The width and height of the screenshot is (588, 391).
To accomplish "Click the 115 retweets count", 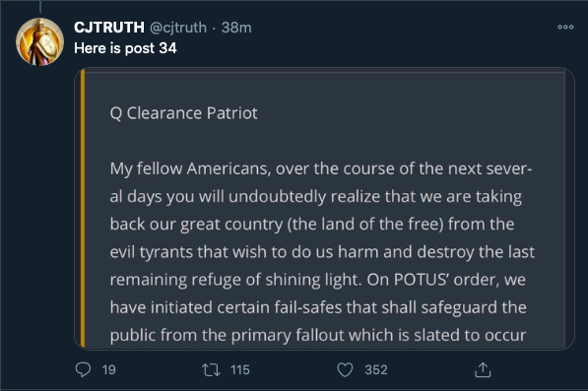I will pos(240,370).
